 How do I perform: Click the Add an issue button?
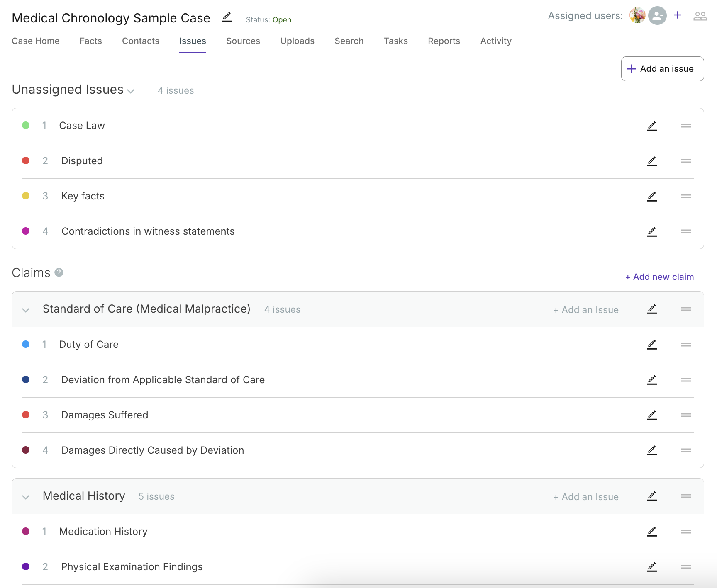[662, 68]
